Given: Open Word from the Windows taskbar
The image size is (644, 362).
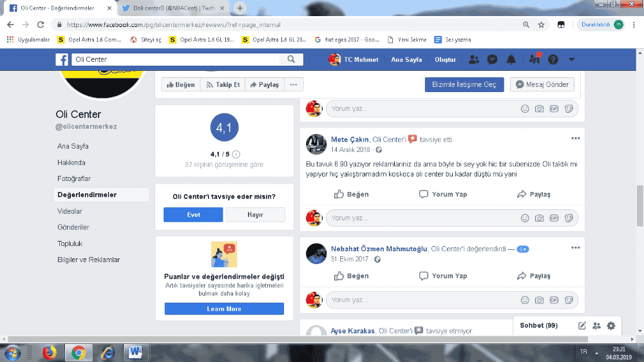Looking at the screenshot, I should (135, 352).
